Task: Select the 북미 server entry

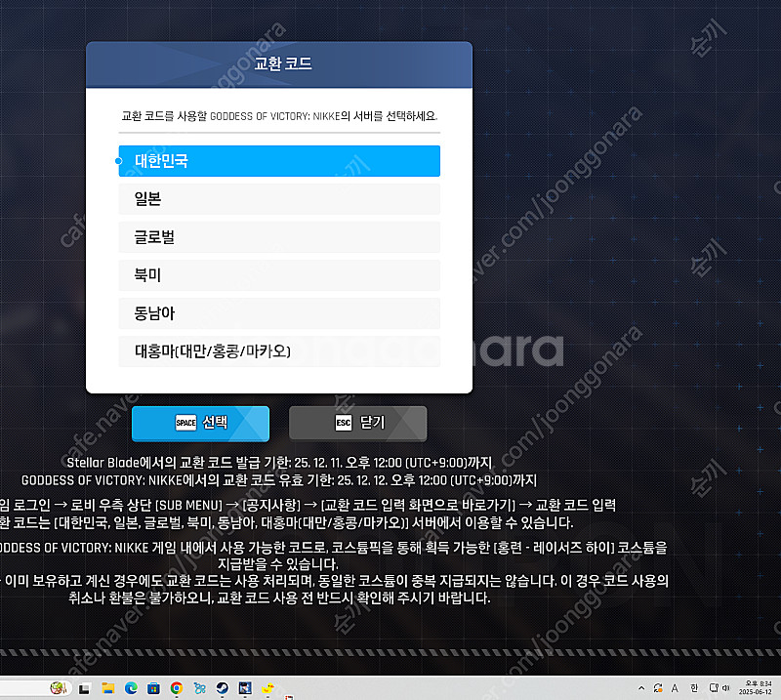Action: 279,275
